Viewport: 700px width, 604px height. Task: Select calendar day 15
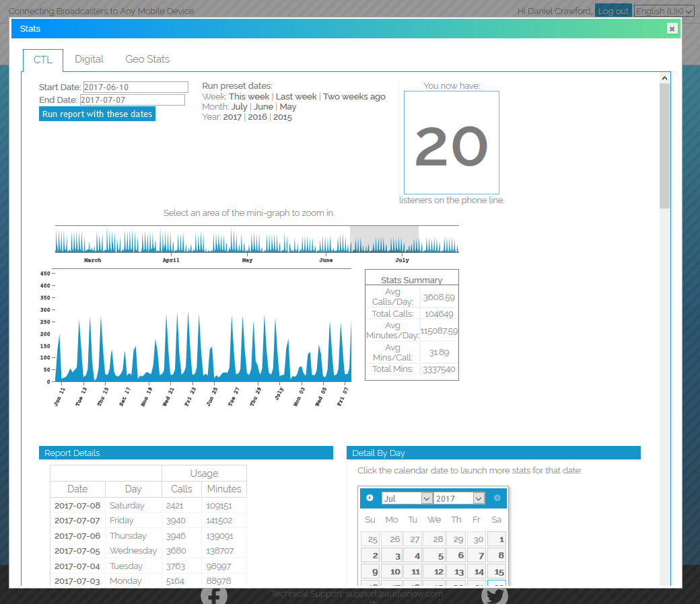497,572
